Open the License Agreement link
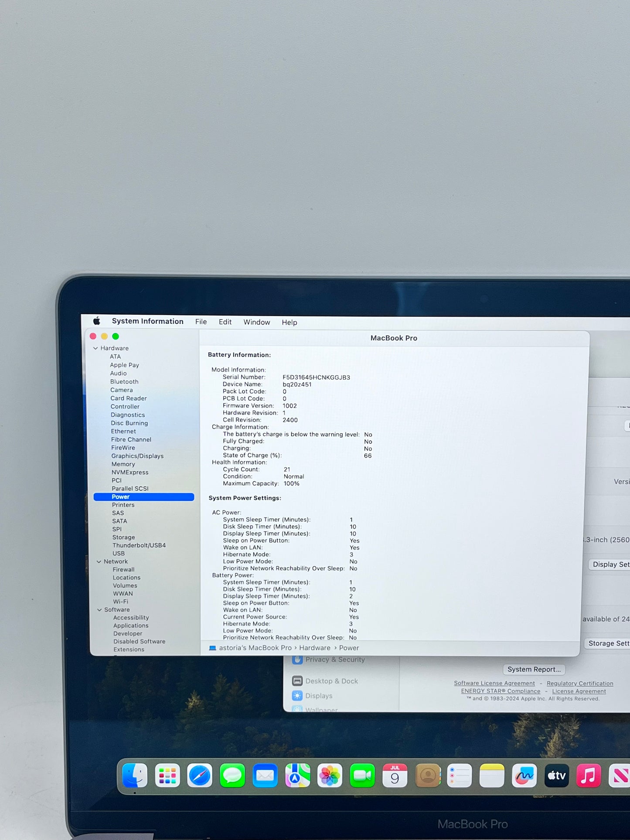 click(579, 691)
